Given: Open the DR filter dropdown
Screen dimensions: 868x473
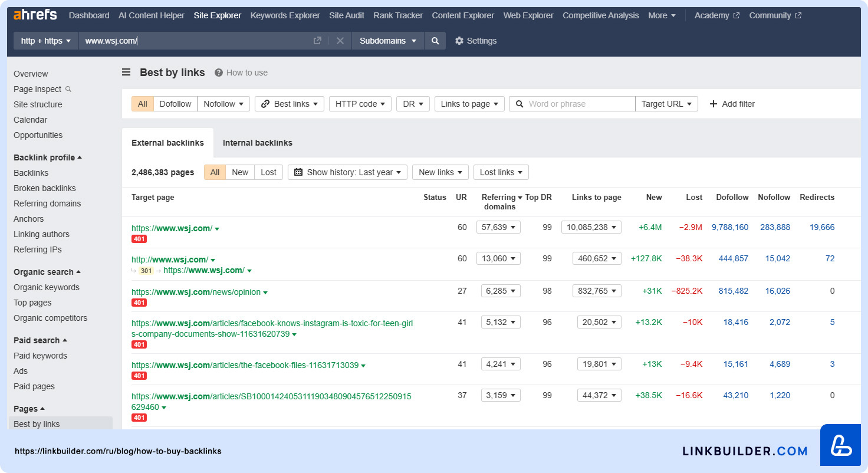Looking at the screenshot, I should (413, 104).
